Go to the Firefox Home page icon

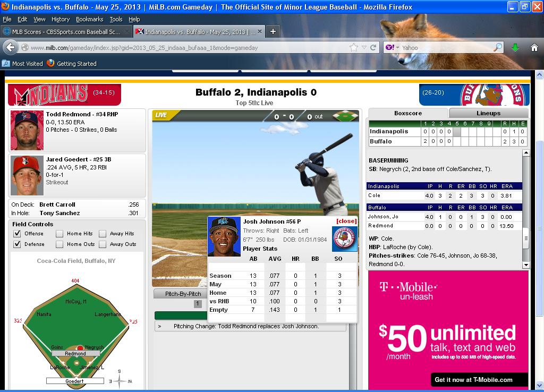[x=534, y=47]
